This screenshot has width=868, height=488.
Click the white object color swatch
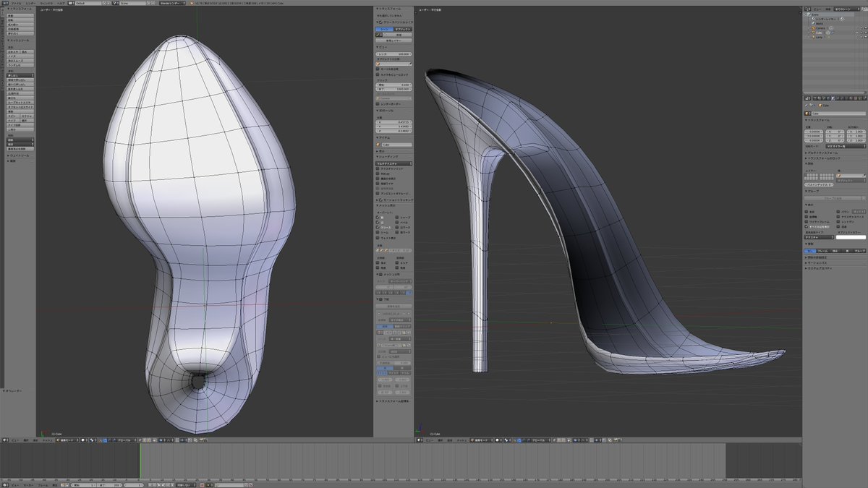[x=850, y=237]
